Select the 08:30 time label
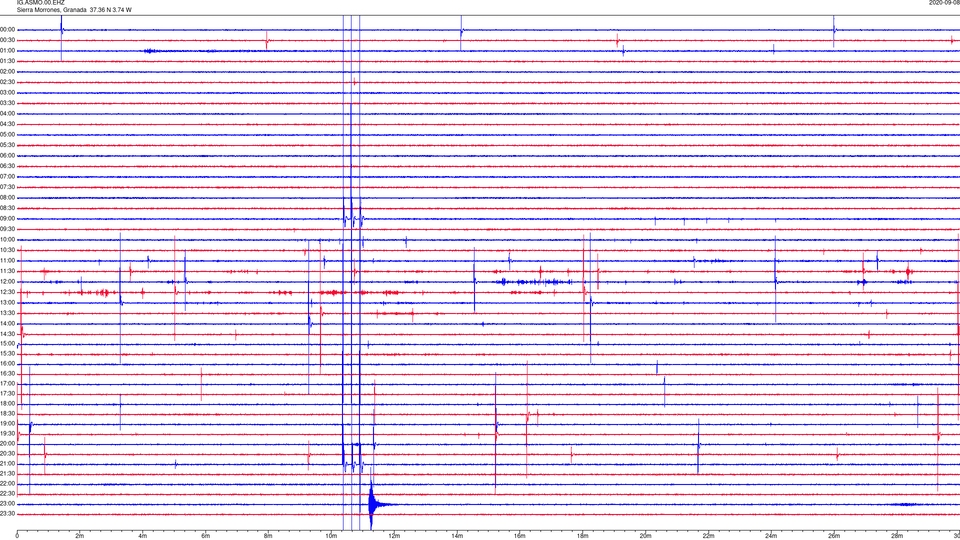 [x=8, y=208]
